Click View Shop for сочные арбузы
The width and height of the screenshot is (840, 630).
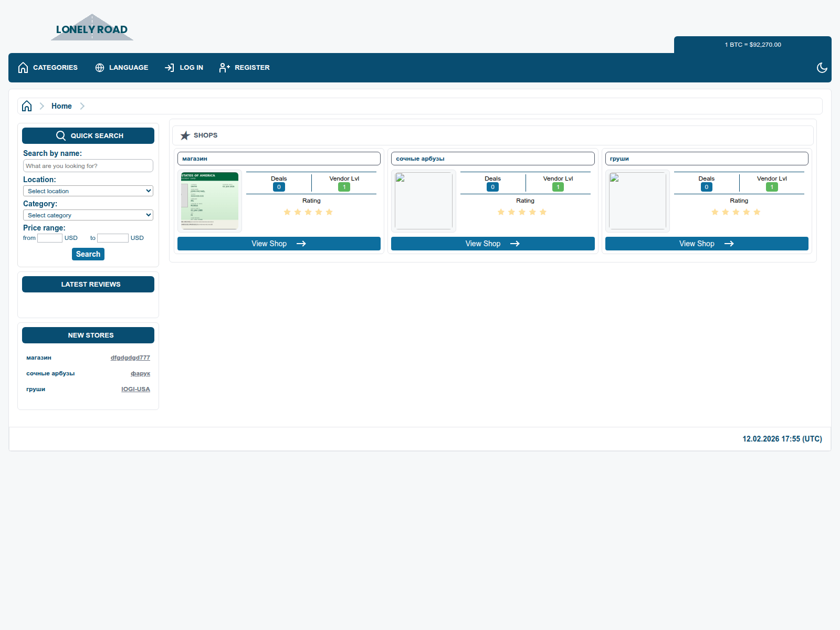492,244
